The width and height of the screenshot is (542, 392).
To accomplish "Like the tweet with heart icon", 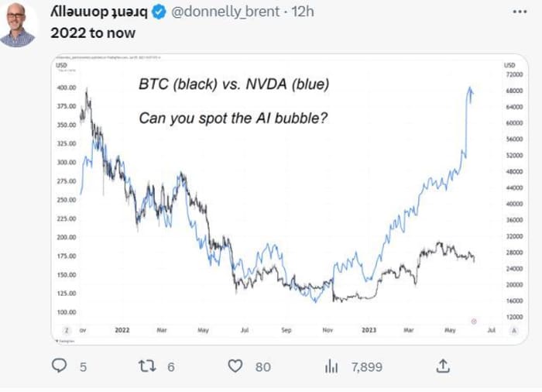I will click(x=235, y=366).
